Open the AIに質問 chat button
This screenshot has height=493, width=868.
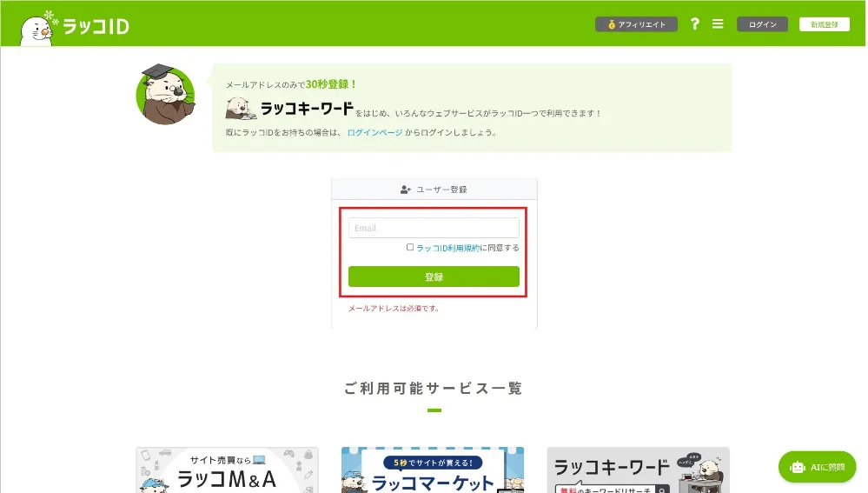coord(817,467)
